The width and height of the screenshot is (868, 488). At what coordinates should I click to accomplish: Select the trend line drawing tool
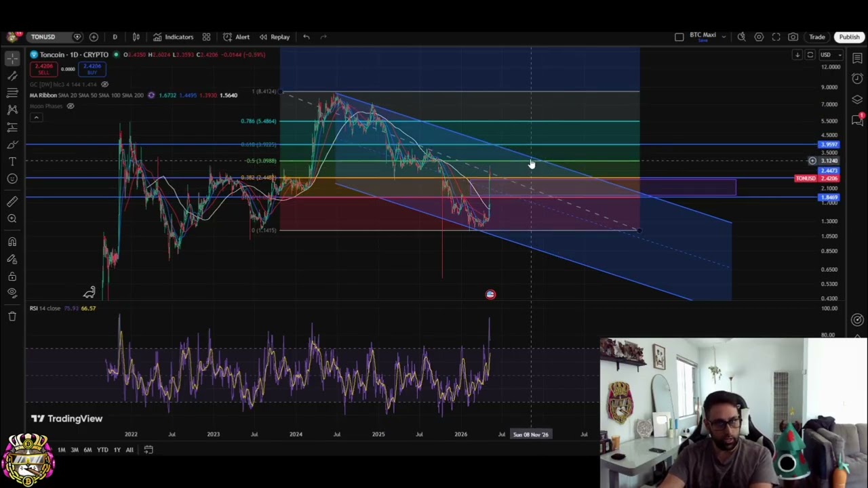pyautogui.click(x=12, y=76)
